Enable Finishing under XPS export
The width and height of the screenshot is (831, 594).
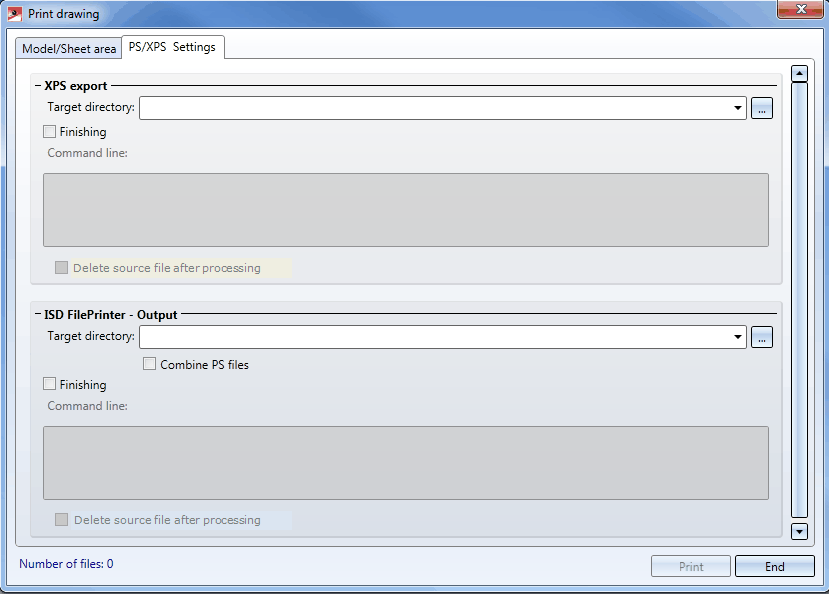click(50, 131)
